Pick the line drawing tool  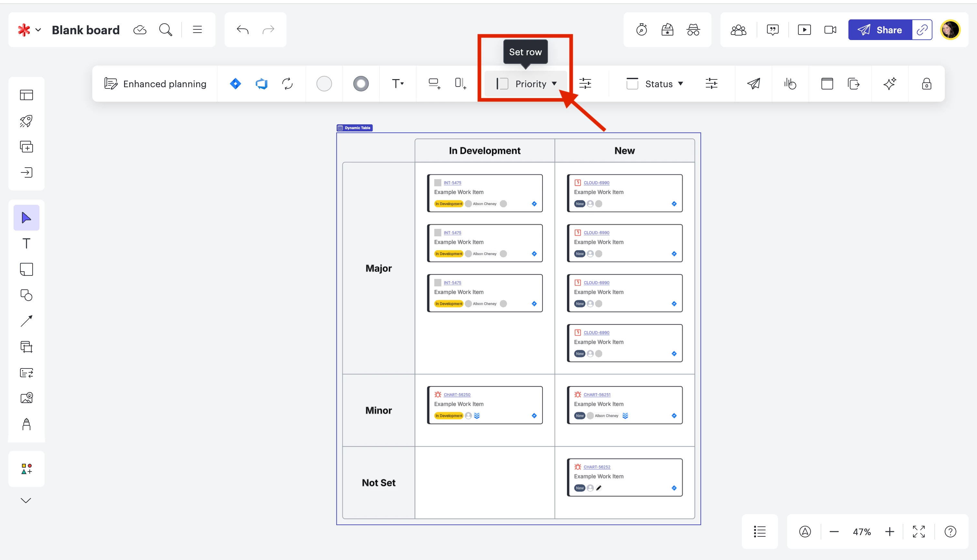point(26,321)
